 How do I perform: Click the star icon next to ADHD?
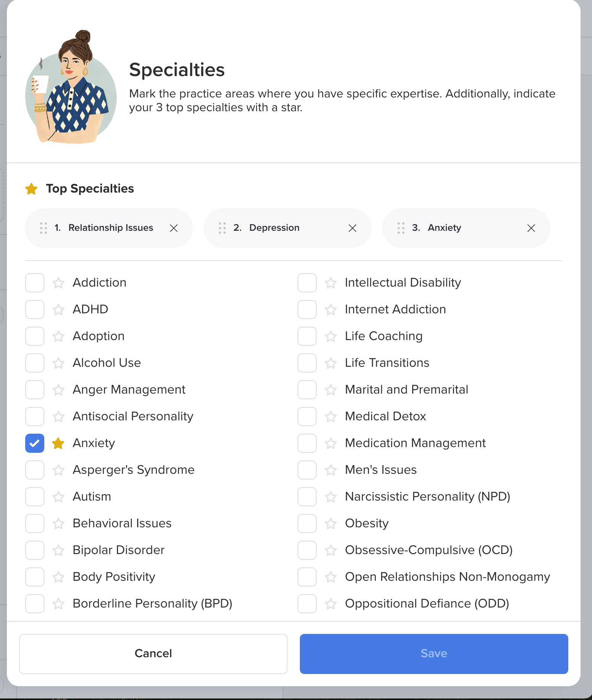[58, 309]
